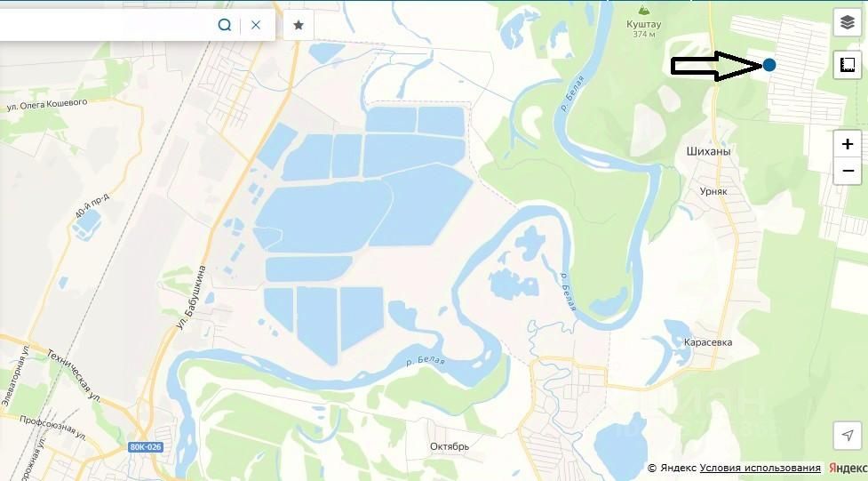Open the map layers selector

point(847,22)
